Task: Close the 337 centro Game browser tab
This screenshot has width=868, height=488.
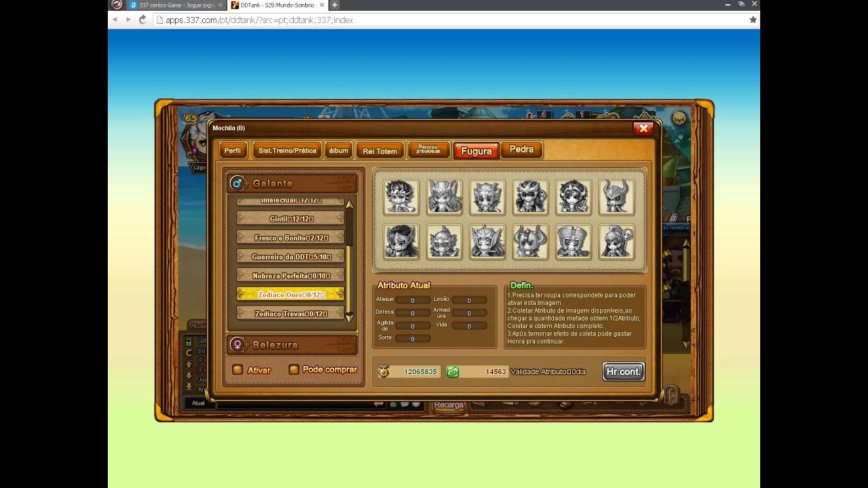Action: (x=220, y=5)
